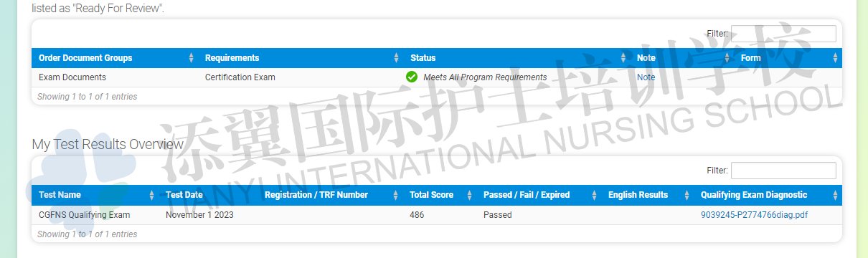The height and width of the screenshot is (258, 868).
Task: Sort by Note column sort arrows
Action: [727, 58]
